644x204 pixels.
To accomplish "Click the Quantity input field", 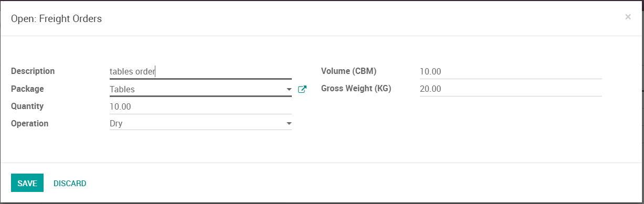I will tap(200, 106).
